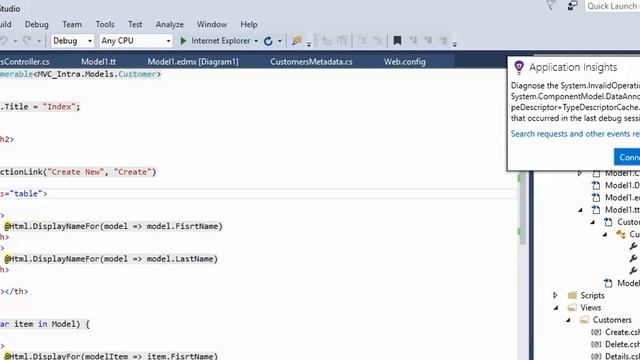
Task: Click the previous bookmark toolbar icon
Action: (x=413, y=40)
